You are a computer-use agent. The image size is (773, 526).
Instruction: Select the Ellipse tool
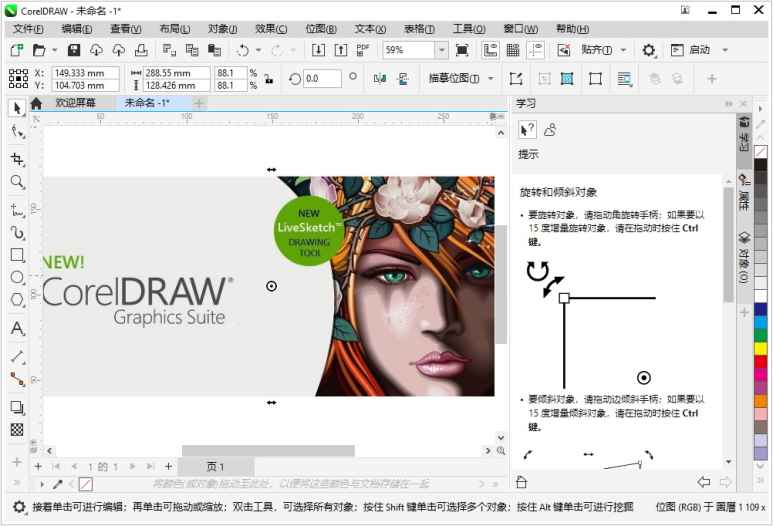tap(17, 277)
